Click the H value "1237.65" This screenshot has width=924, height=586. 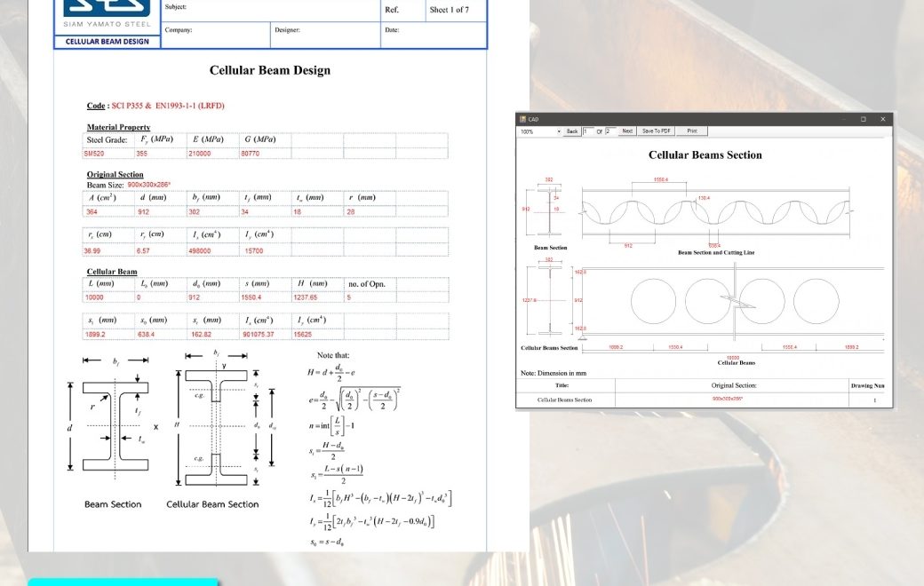tap(306, 297)
